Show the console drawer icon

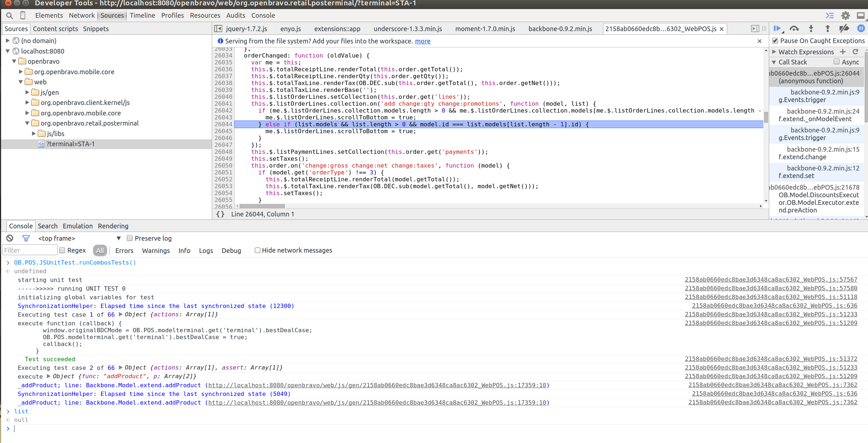pos(830,16)
